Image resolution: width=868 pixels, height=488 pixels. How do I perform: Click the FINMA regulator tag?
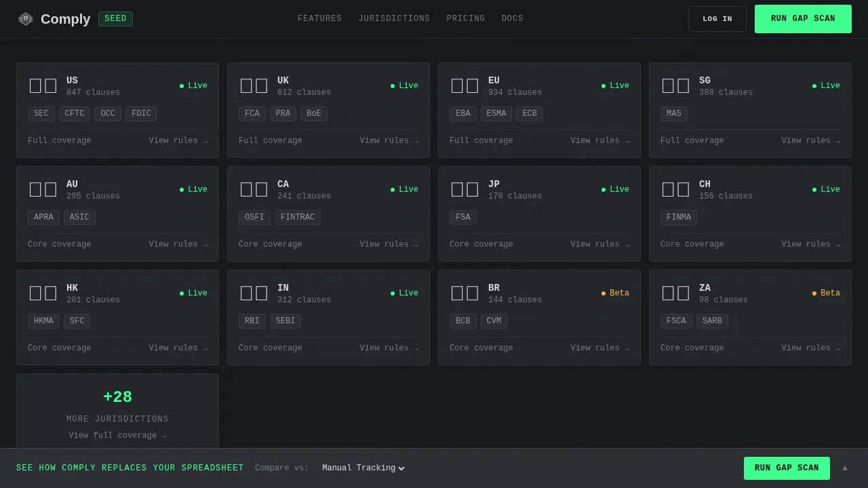679,218
